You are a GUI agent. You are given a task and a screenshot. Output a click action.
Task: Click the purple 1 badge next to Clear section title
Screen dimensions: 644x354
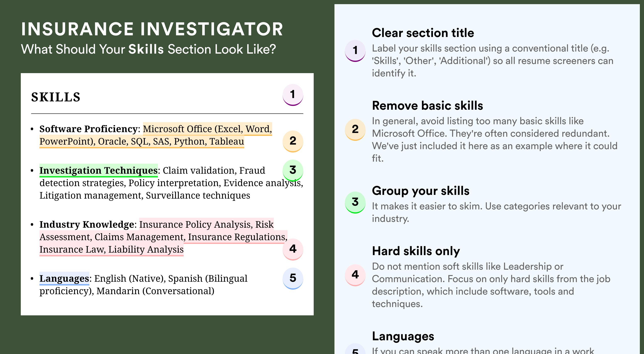(355, 51)
